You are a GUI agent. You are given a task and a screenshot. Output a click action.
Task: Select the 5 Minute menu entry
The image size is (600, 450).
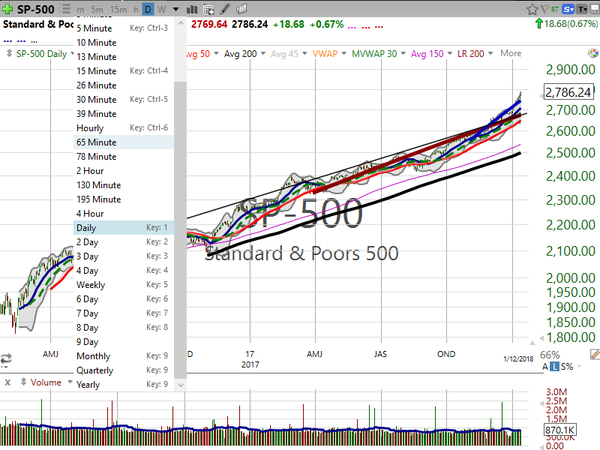coord(123,28)
